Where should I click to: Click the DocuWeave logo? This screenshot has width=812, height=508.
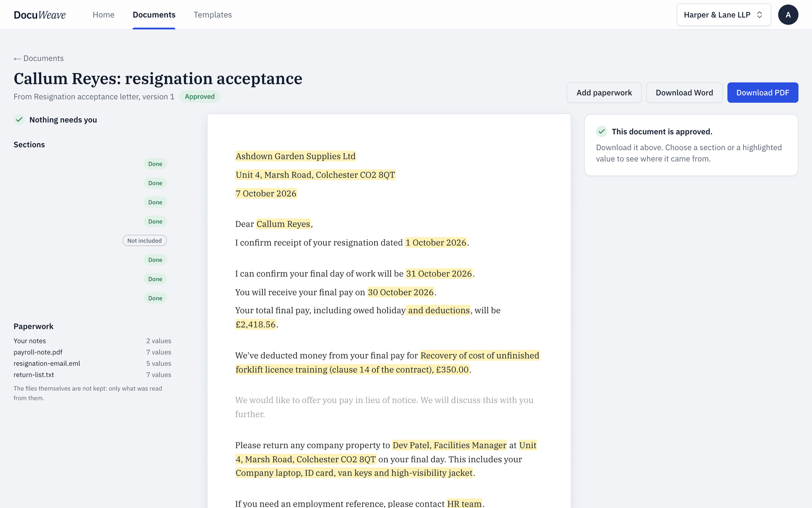40,15
